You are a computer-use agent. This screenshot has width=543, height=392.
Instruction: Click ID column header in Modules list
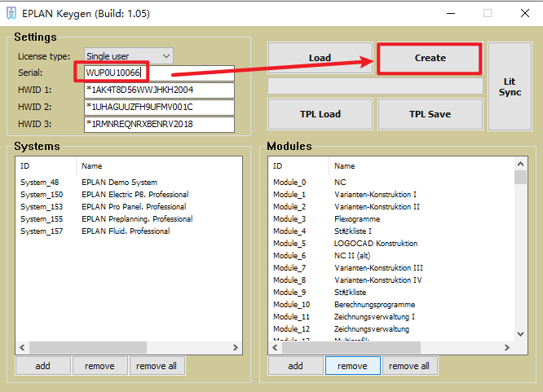(298, 166)
